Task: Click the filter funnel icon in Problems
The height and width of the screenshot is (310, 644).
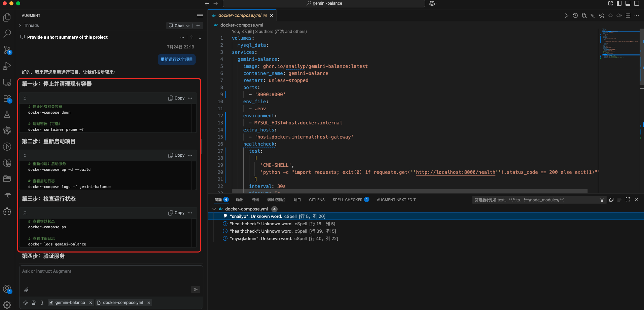Action: [x=602, y=200]
